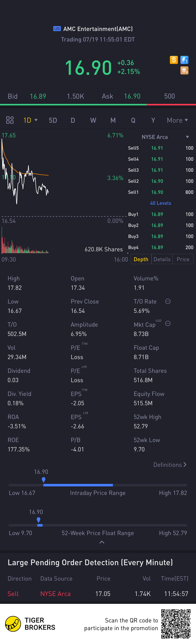Open the Definitions link
Image resolution: width=196 pixels, height=644 pixels.
point(170,464)
